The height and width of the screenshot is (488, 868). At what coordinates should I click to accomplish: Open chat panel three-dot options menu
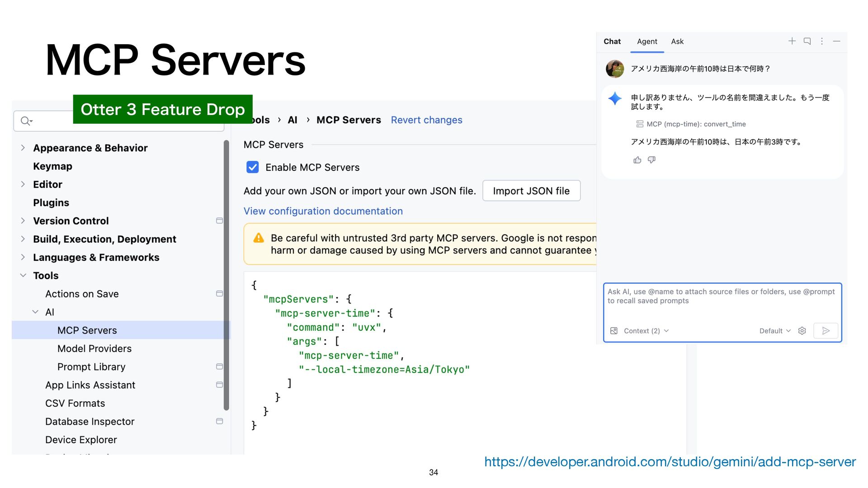click(822, 41)
